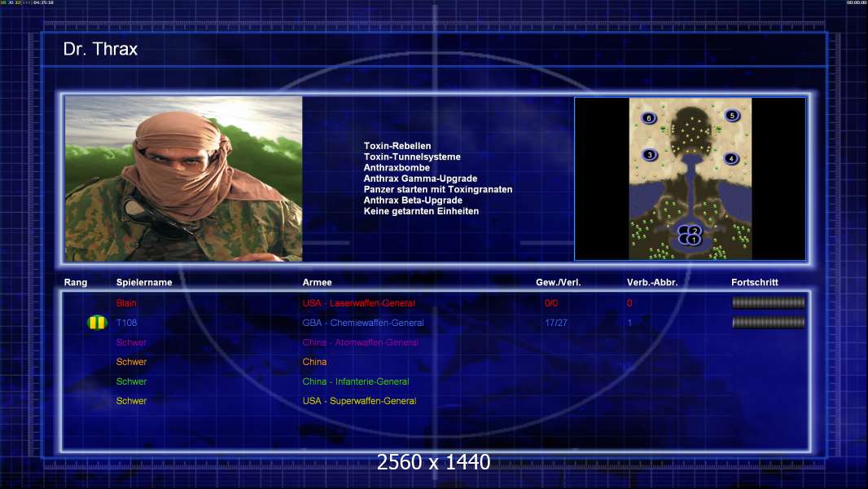Click the Rang column header
Screen dimensions: 868x489
coord(75,283)
